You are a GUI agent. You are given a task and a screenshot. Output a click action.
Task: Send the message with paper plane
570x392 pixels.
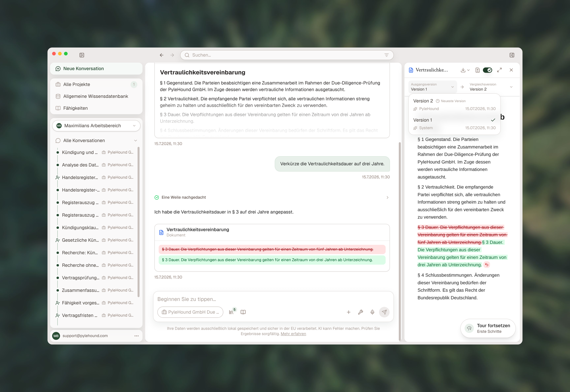[x=384, y=312]
